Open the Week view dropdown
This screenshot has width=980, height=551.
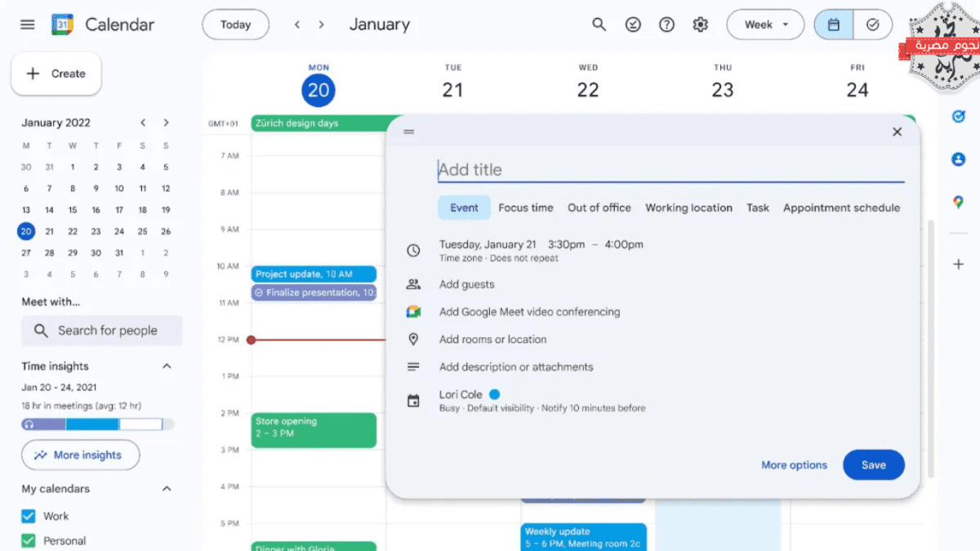pos(767,24)
